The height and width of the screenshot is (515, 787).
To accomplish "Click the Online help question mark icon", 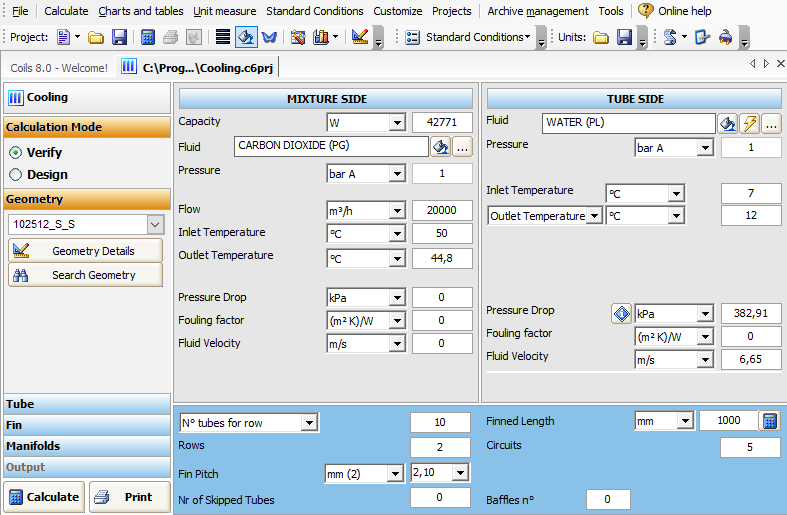I will pyautogui.click(x=646, y=11).
